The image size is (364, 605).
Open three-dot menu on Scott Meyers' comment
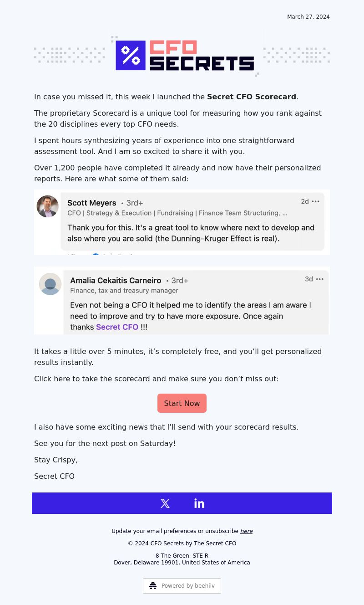pos(315,201)
